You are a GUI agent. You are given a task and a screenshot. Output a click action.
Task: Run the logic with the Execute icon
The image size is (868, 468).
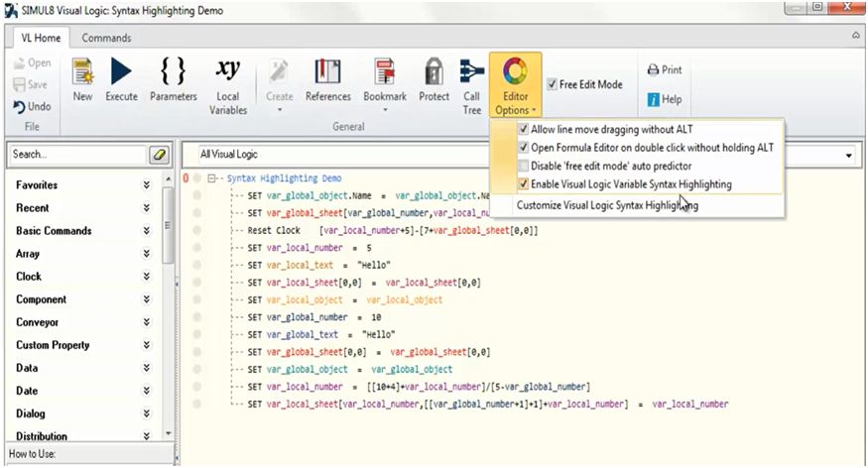coord(121,71)
